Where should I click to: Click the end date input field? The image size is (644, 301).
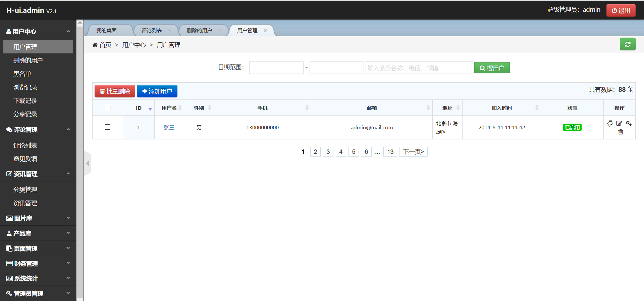click(x=337, y=68)
